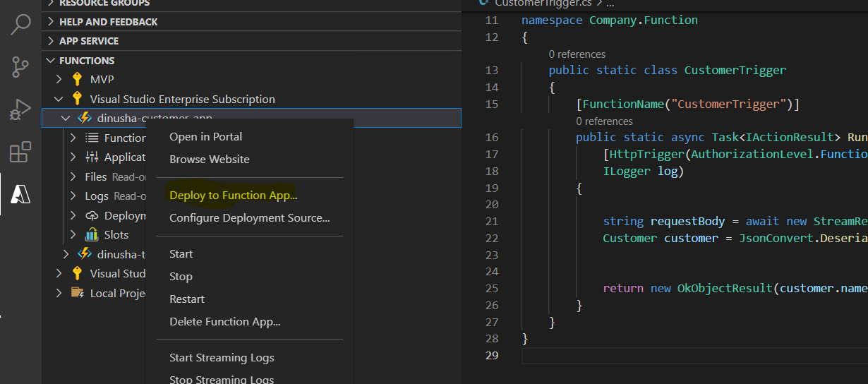
Task: Click the MVP subscription key icon
Action: pyautogui.click(x=78, y=79)
